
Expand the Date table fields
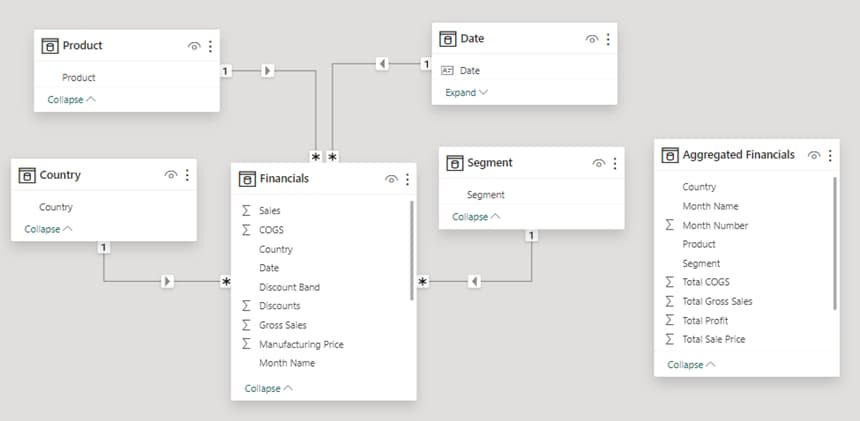[x=466, y=92]
